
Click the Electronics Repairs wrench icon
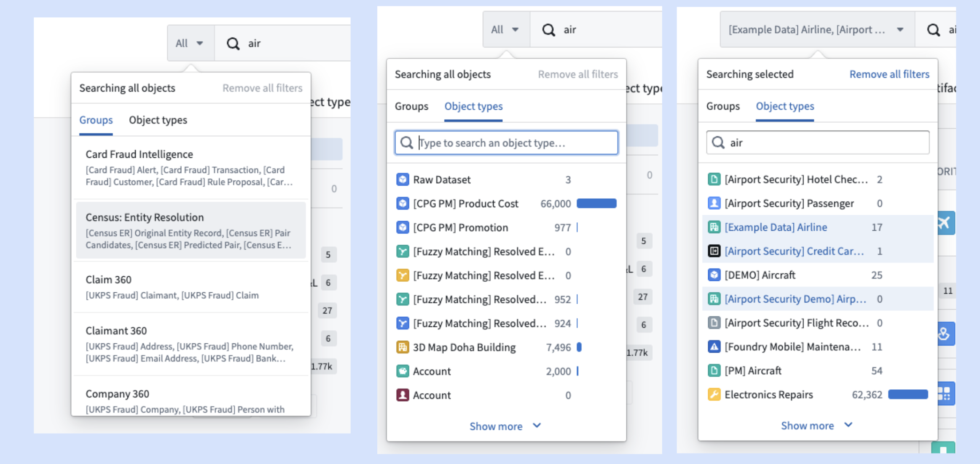tap(714, 395)
